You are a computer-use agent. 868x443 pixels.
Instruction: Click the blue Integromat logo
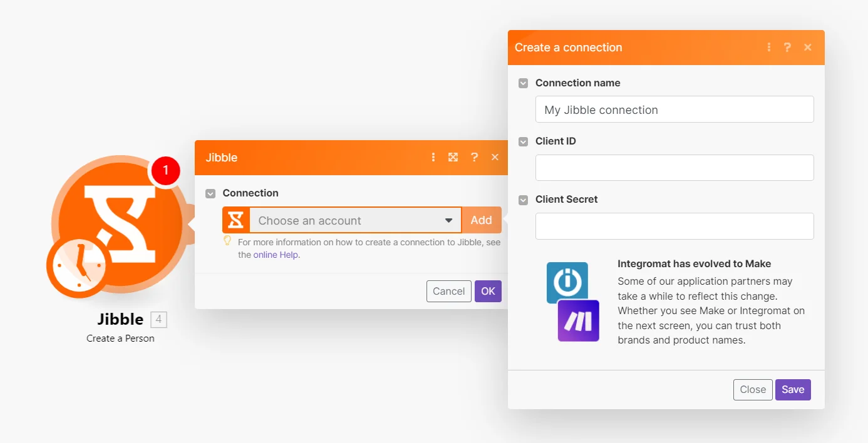[567, 282]
